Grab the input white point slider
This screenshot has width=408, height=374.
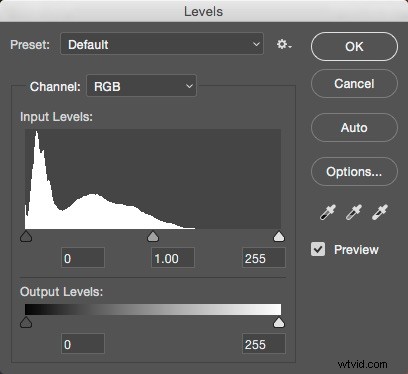point(279,236)
